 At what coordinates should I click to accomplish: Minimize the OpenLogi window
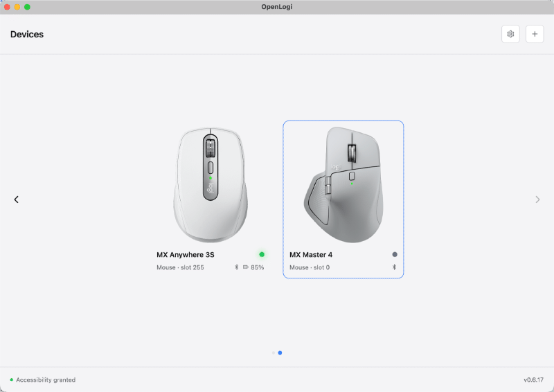17,7
